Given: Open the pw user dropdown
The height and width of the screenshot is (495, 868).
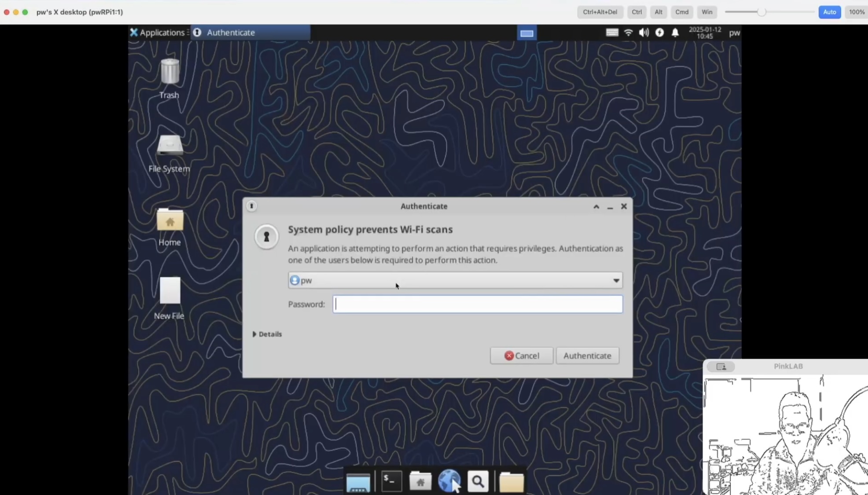Looking at the screenshot, I should pos(455,280).
